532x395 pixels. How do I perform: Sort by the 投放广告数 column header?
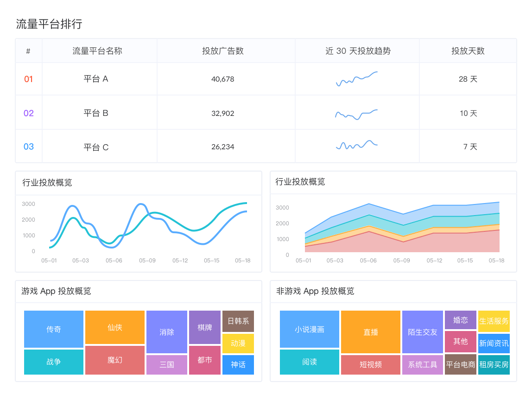223,51
